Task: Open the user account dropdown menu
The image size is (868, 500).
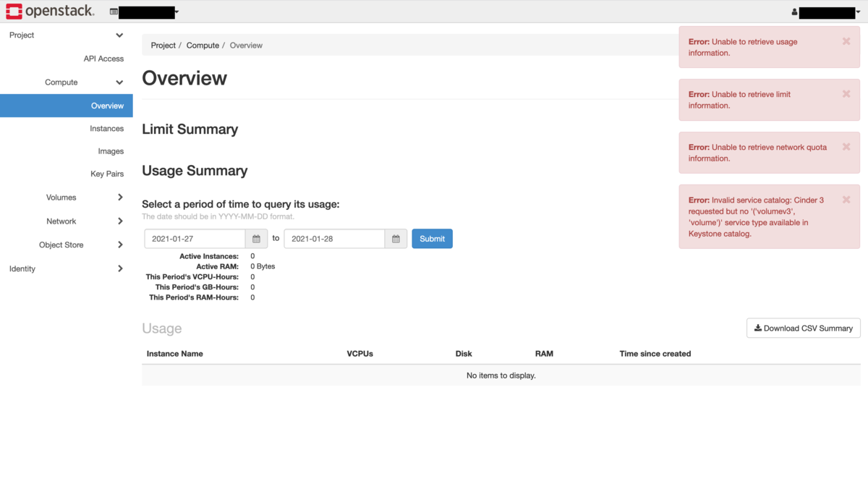Action: [x=858, y=12]
